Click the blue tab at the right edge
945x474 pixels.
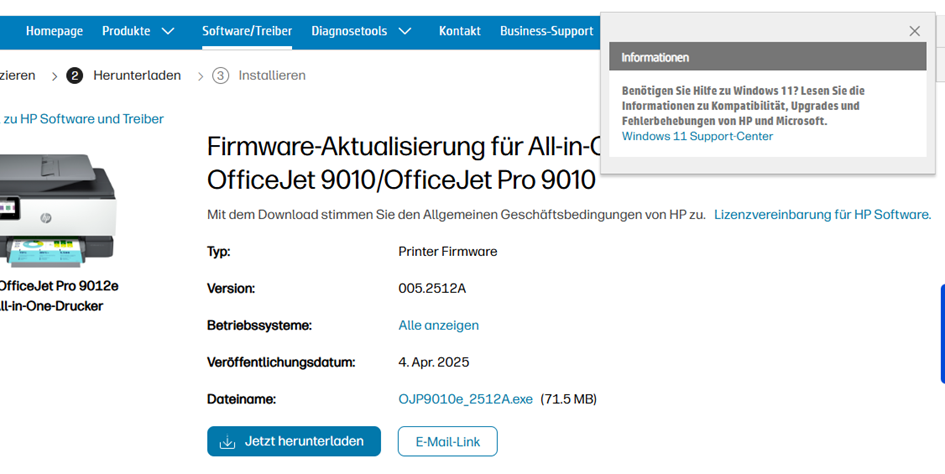pos(942,333)
